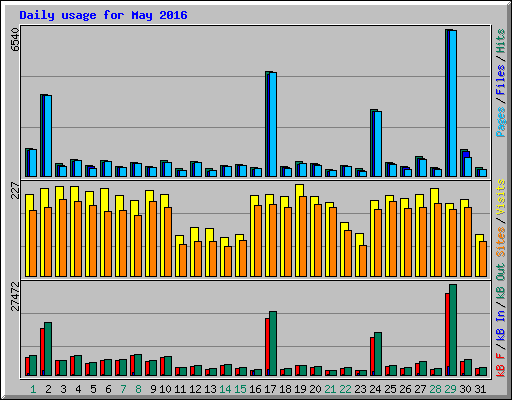Click the green kB Out bar for day 24
The width and height of the screenshot is (512, 400).
tap(378, 354)
